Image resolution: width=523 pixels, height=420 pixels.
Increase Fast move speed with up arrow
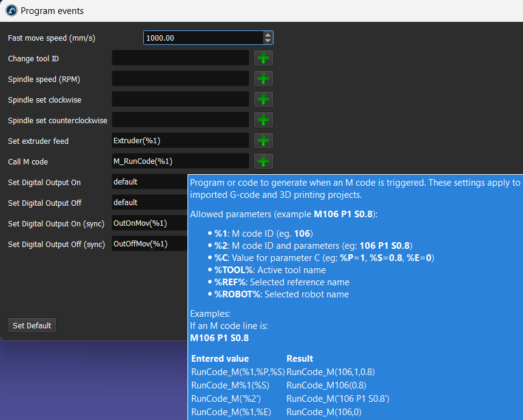[268, 35]
